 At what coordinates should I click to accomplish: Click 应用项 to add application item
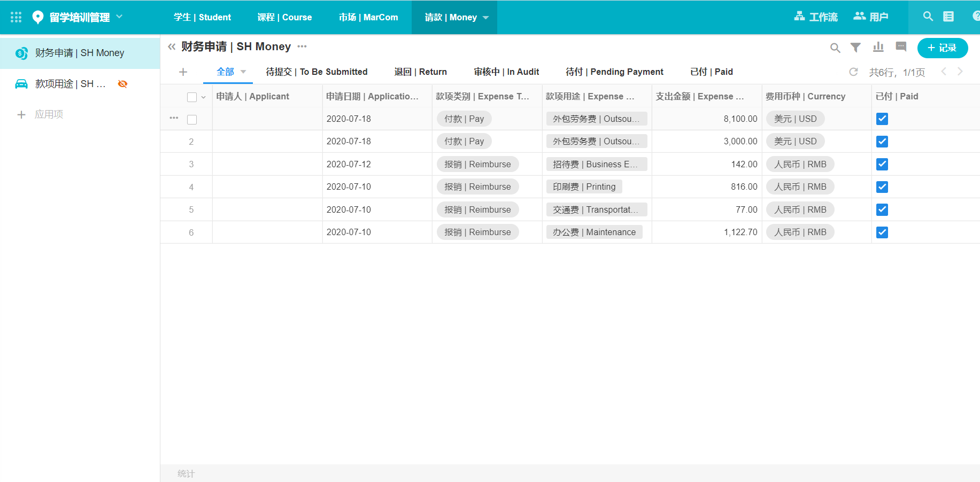(x=48, y=114)
